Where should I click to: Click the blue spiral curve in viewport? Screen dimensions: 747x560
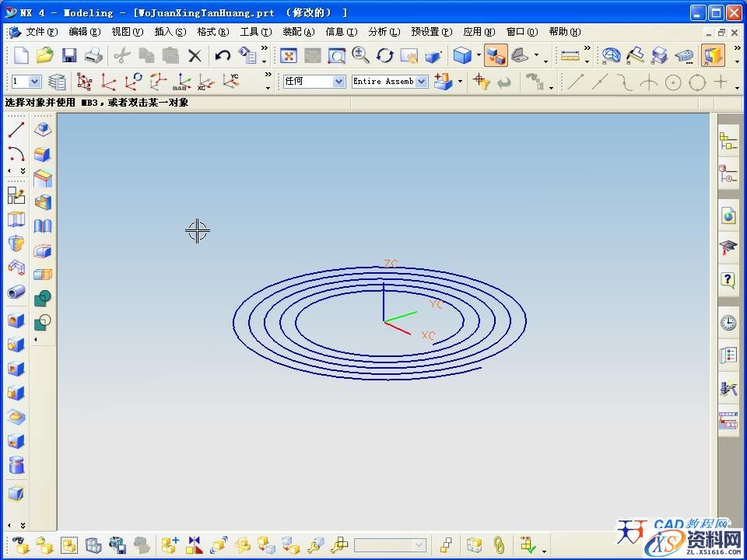pyautogui.click(x=233, y=320)
